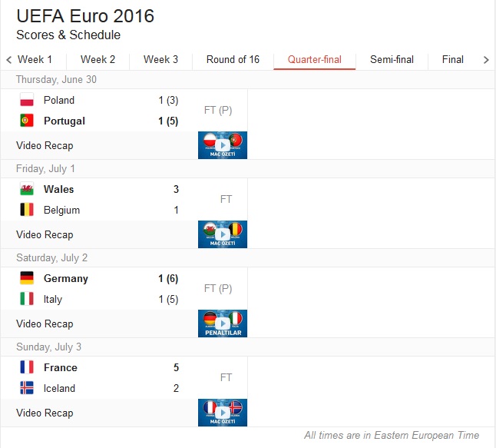The width and height of the screenshot is (496, 448).
Task: Click the Iceland flag icon
Action: coord(27,388)
